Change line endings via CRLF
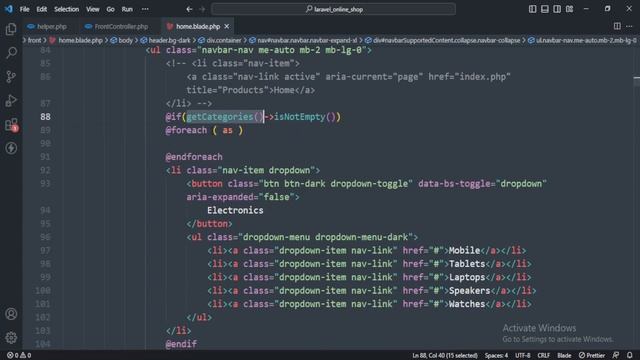Screen dimensions: 640x360 543,355
